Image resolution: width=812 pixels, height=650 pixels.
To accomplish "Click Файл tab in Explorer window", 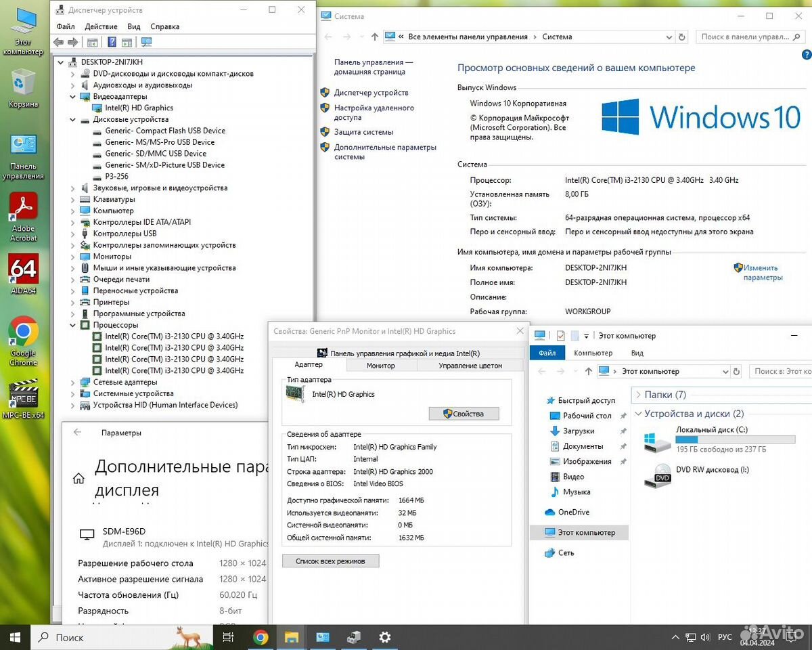I will pyautogui.click(x=547, y=353).
